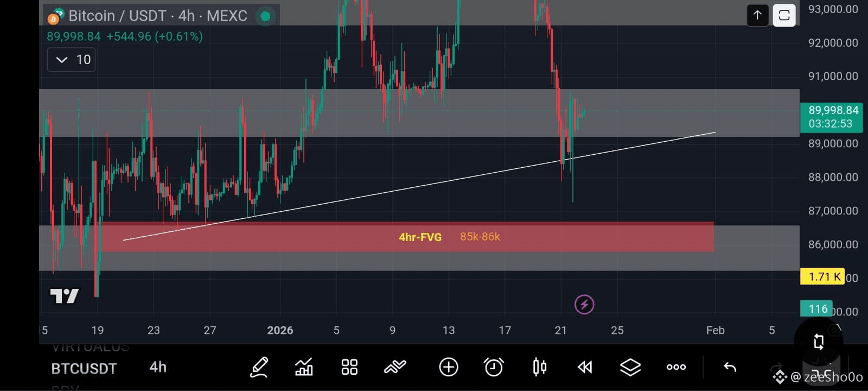Select the 85k-86k text label
868x391 pixels.
(x=480, y=237)
